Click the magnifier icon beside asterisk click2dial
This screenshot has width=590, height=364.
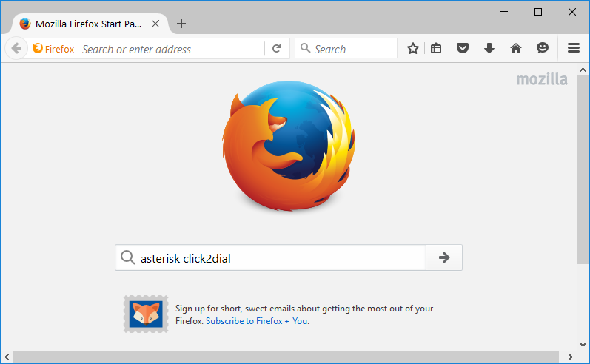(127, 257)
